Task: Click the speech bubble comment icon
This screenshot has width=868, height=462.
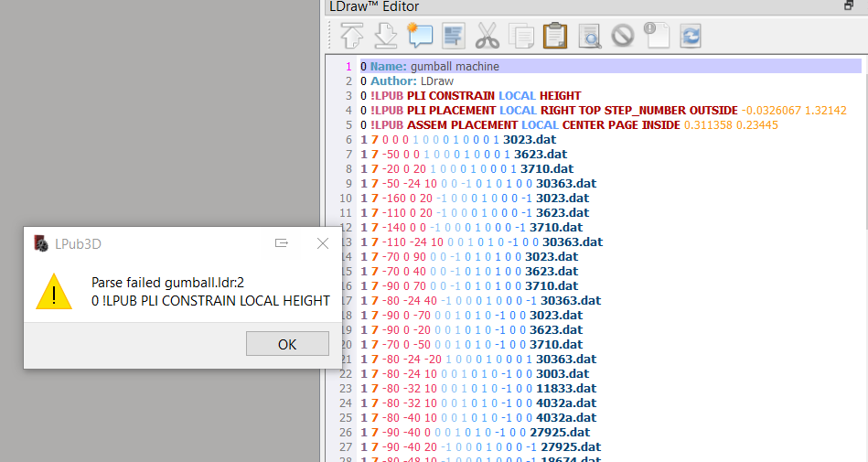Action: click(x=419, y=37)
